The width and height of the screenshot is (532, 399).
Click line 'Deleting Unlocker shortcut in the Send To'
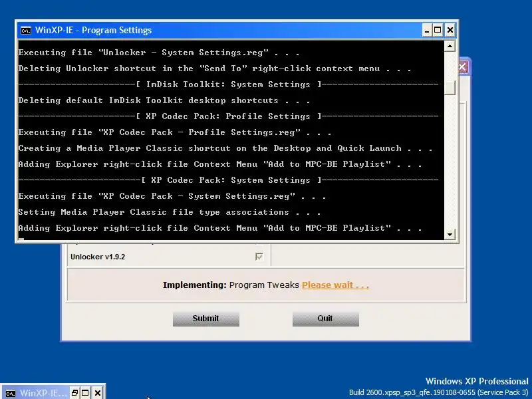point(215,69)
